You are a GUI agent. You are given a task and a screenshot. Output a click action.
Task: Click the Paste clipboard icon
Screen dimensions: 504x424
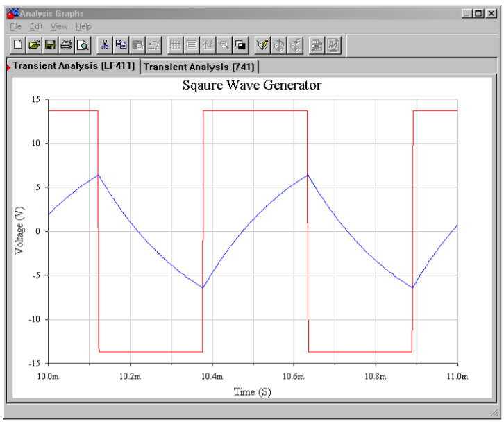[137, 45]
